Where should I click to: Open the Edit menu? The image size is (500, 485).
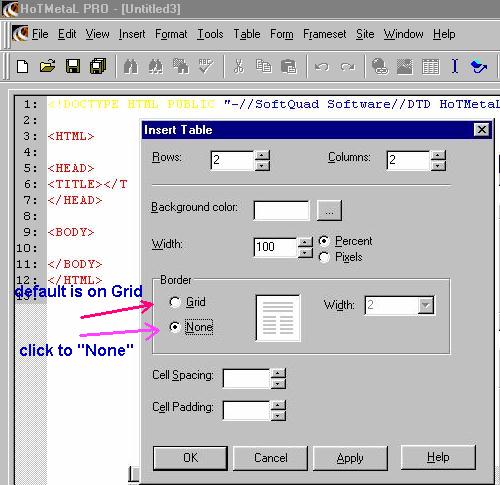67,34
